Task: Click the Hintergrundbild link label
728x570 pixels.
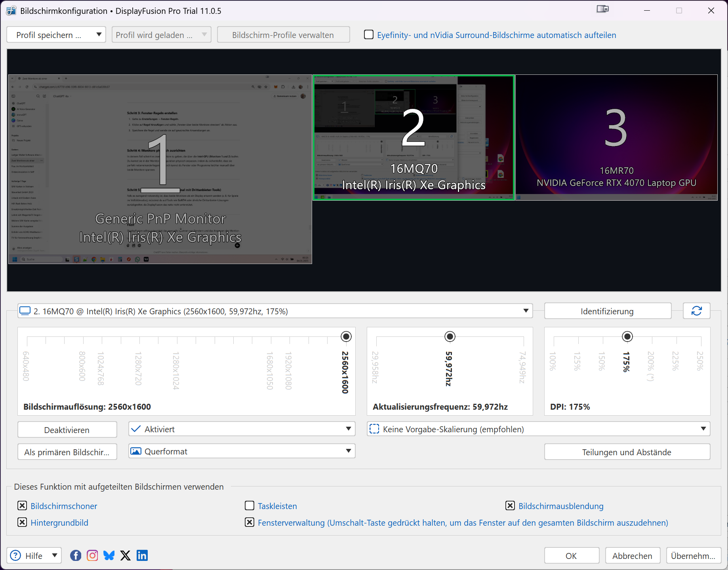Action: coord(59,522)
